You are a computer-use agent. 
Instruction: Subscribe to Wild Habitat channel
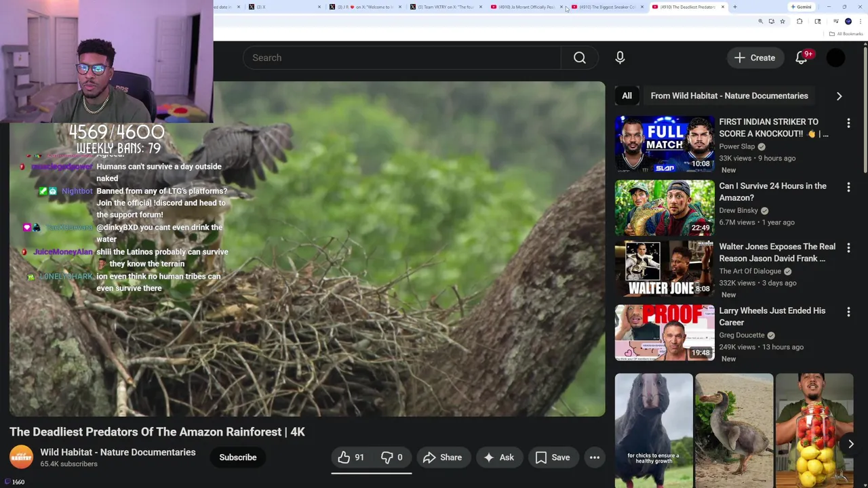[x=238, y=457]
